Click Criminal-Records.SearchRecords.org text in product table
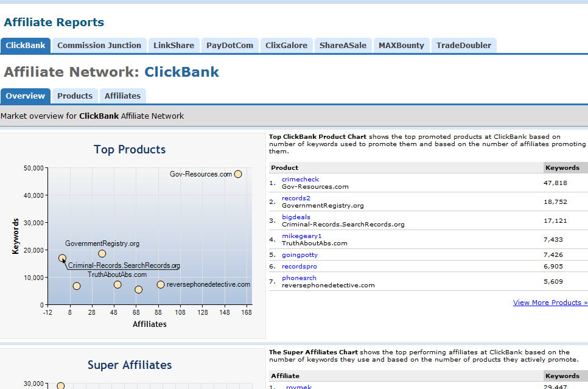 [x=343, y=224]
